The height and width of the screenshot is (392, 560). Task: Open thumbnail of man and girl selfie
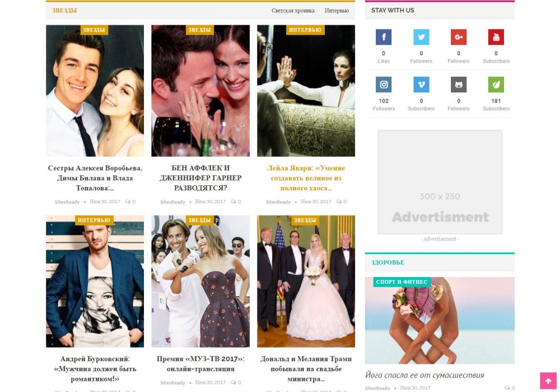95,91
